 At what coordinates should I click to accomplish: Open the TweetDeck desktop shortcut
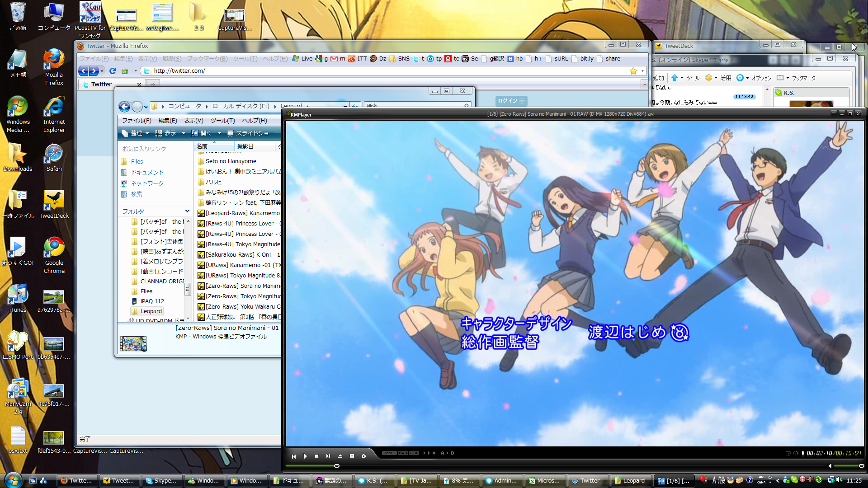tap(54, 204)
